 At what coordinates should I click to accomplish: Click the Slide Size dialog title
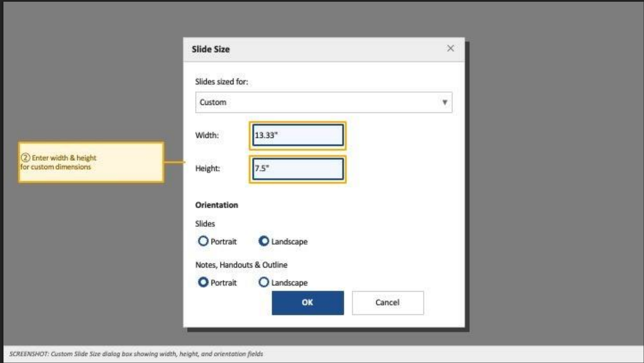tap(210, 49)
